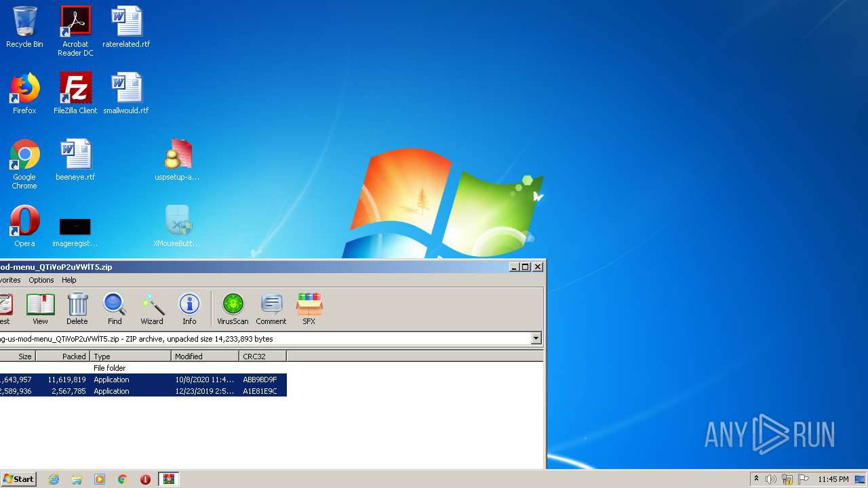This screenshot has width=868, height=488.
Task: Open the Options menu in WinRAR
Action: (x=41, y=280)
